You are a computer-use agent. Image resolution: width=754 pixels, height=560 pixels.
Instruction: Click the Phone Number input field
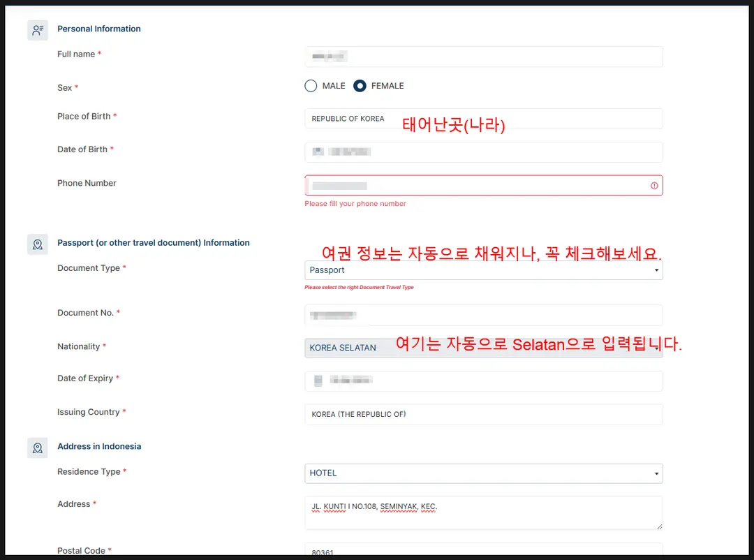(483, 186)
